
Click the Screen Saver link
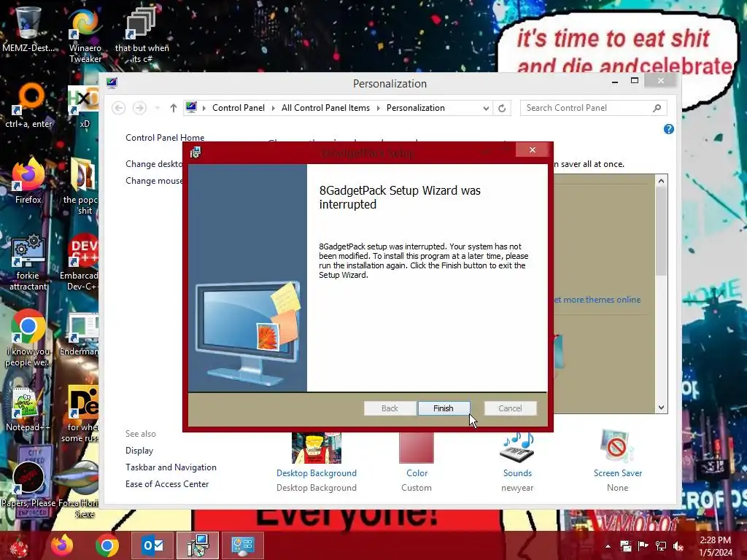[x=618, y=472]
